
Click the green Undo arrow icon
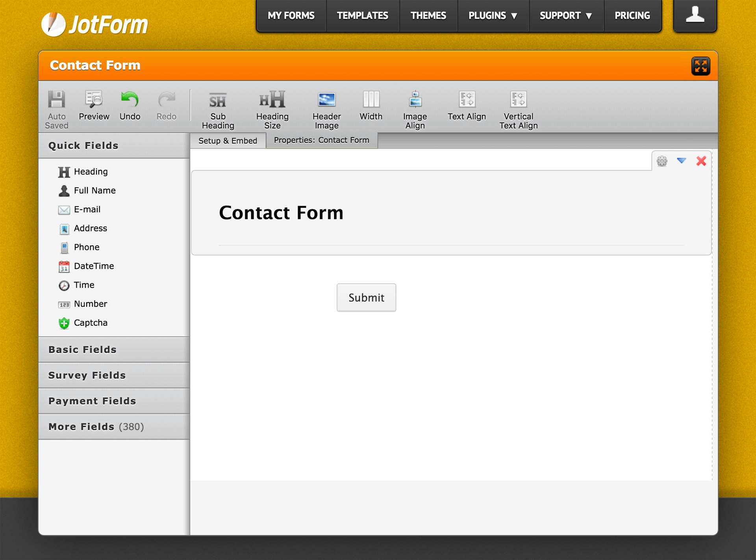point(130,99)
